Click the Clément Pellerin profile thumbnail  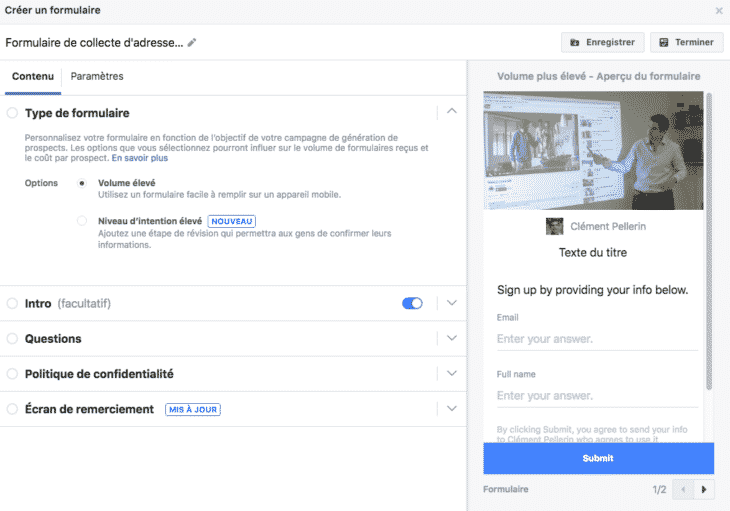(554, 226)
